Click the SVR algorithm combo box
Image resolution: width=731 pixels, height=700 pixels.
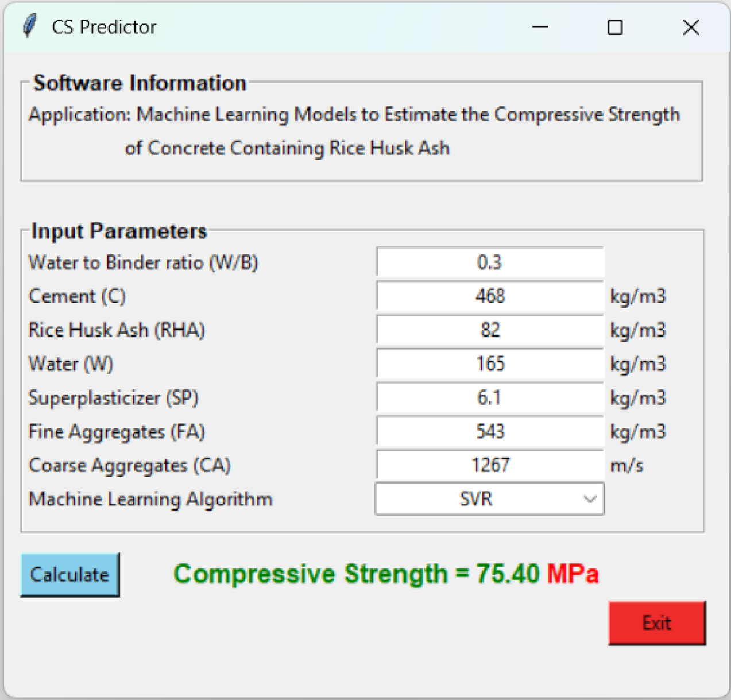click(x=477, y=499)
